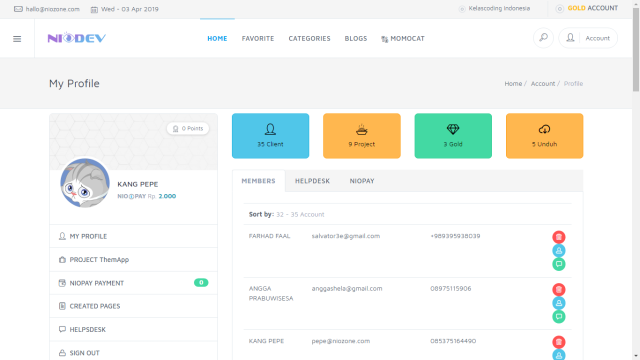Open Categories in navigation bar

tap(309, 38)
